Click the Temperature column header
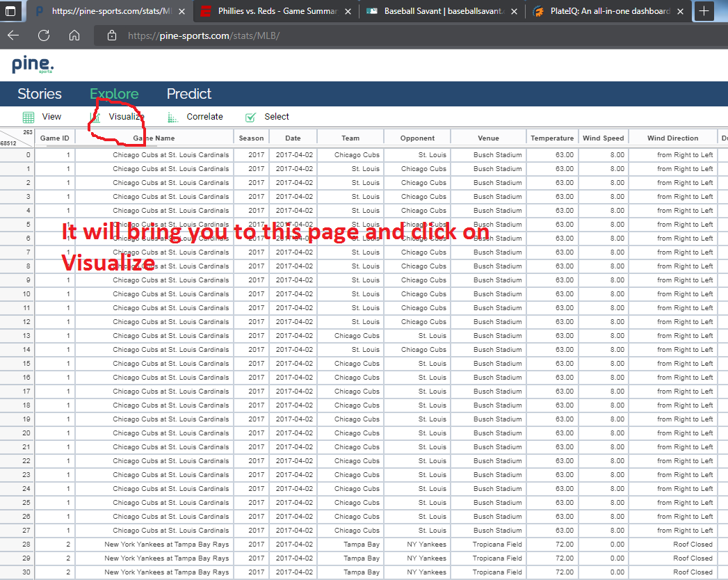This screenshot has height=580, width=728. coord(553,138)
